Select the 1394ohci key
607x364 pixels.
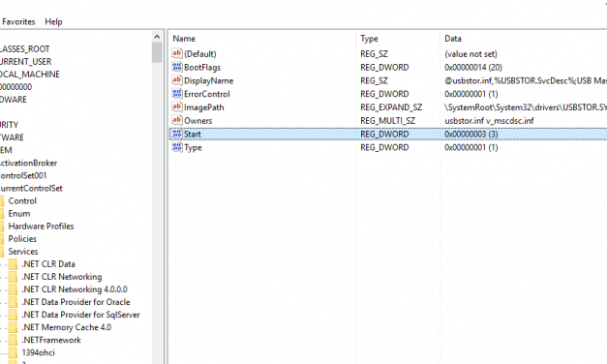(x=38, y=352)
